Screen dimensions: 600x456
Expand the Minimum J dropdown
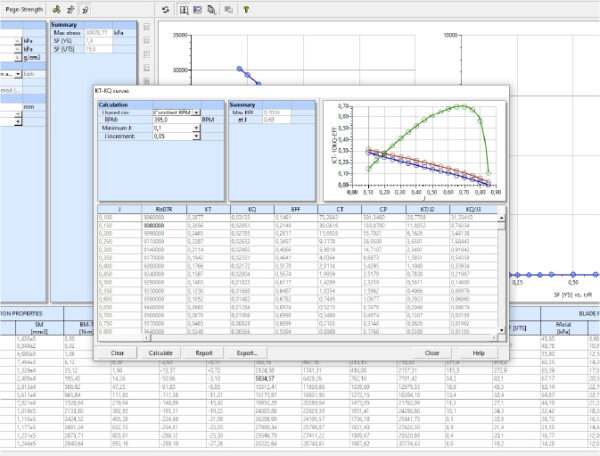click(x=195, y=129)
